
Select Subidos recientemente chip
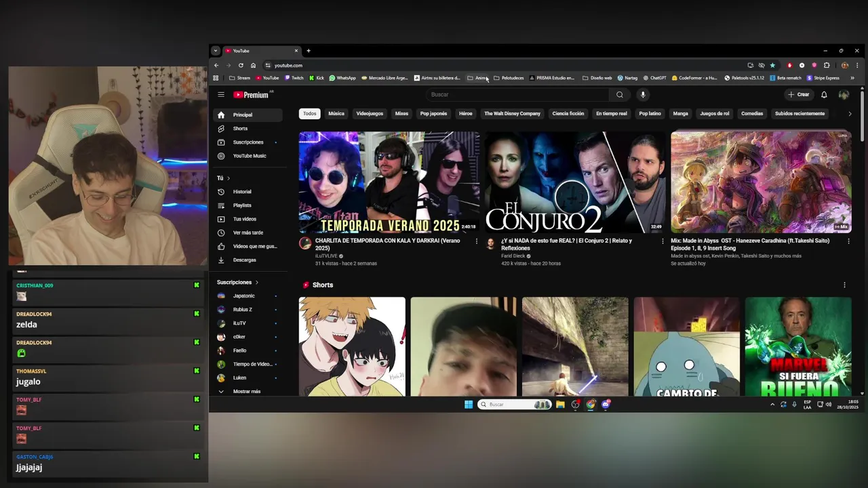click(800, 114)
